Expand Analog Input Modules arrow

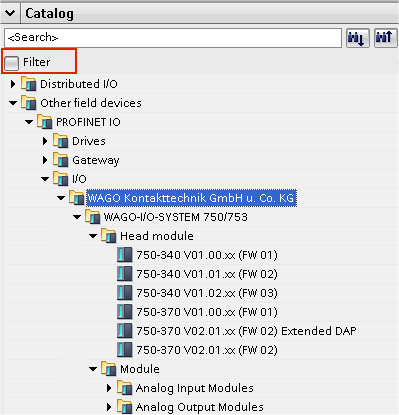[x=109, y=388]
